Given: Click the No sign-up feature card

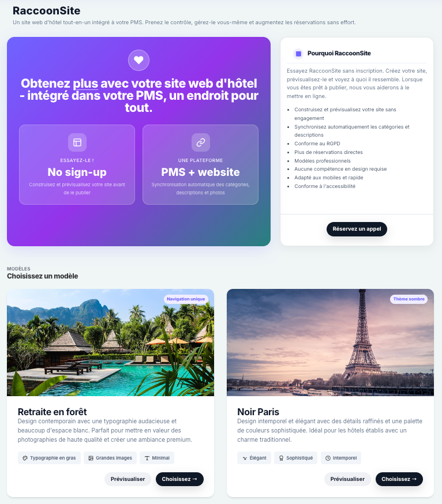Looking at the screenshot, I should coord(77,164).
